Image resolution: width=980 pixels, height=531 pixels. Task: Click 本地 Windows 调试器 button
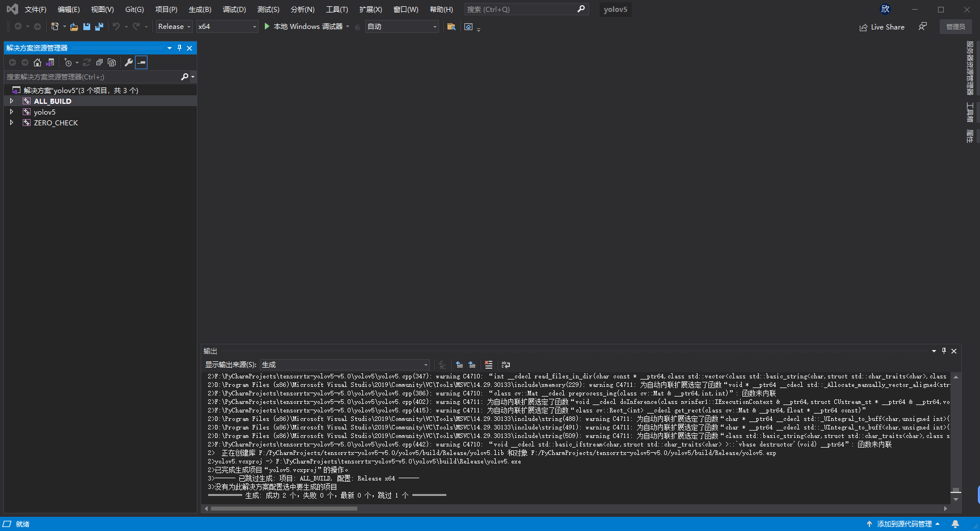308,27
